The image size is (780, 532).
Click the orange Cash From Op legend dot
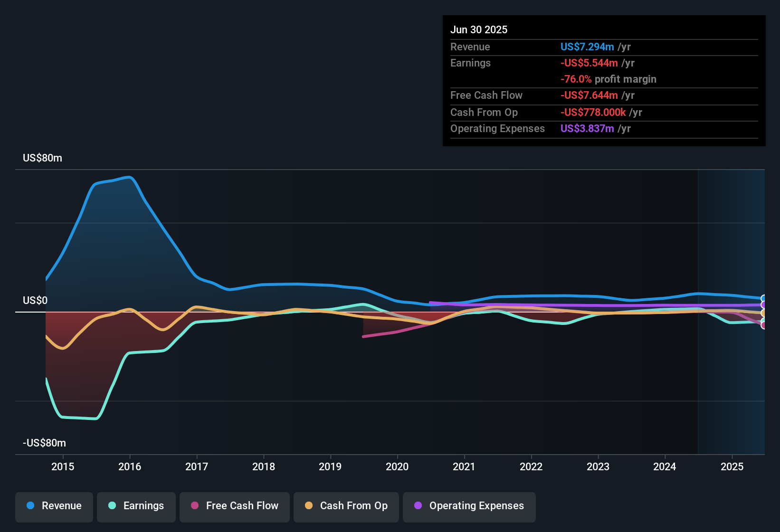(308, 506)
